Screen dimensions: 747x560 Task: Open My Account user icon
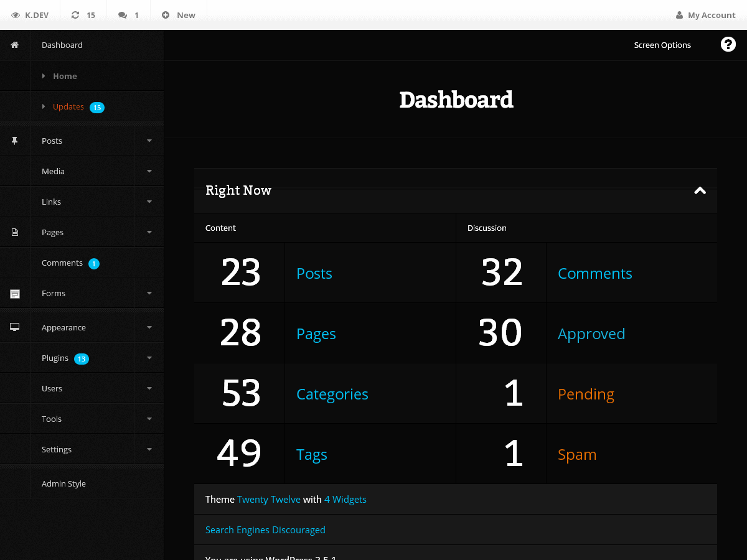point(679,14)
